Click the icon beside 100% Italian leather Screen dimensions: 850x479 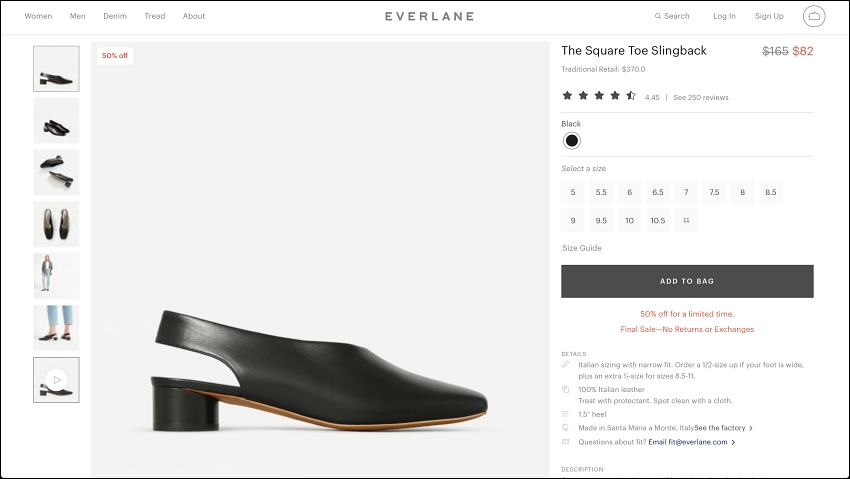[565, 389]
